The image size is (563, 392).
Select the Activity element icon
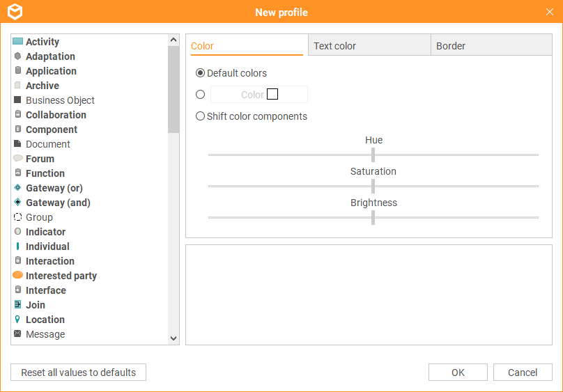click(17, 41)
